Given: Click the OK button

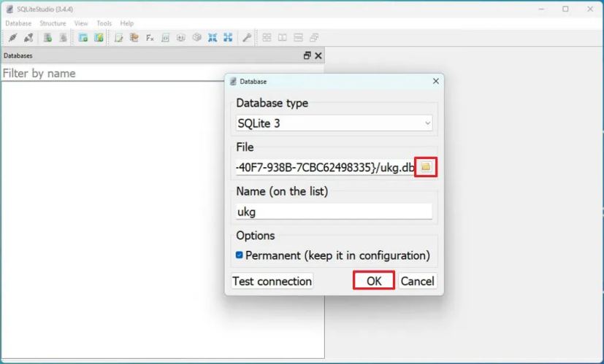Looking at the screenshot, I should coord(374,281).
